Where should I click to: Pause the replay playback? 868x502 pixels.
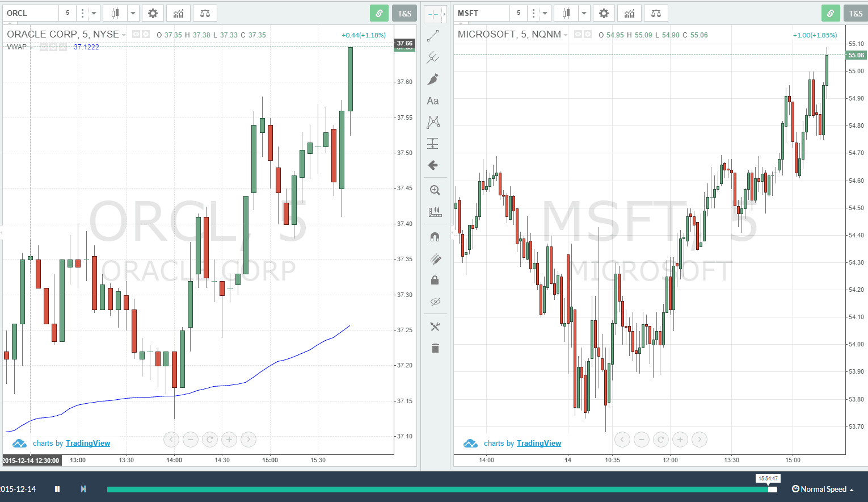tap(57, 489)
